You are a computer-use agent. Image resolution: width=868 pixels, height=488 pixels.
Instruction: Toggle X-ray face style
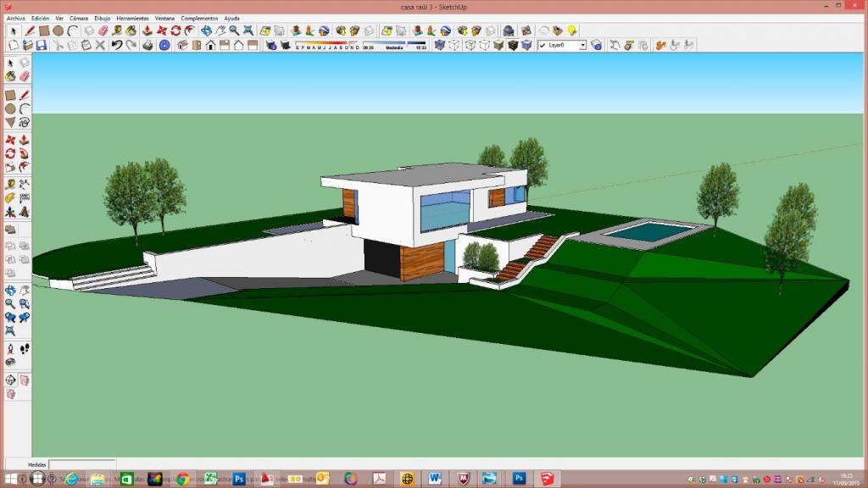(x=439, y=45)
